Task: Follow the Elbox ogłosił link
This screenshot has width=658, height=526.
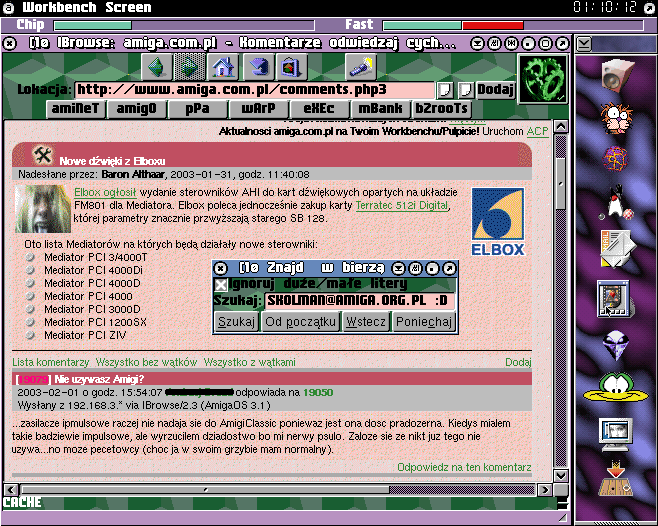Action: pyautogui.click(x=105, y=192)
